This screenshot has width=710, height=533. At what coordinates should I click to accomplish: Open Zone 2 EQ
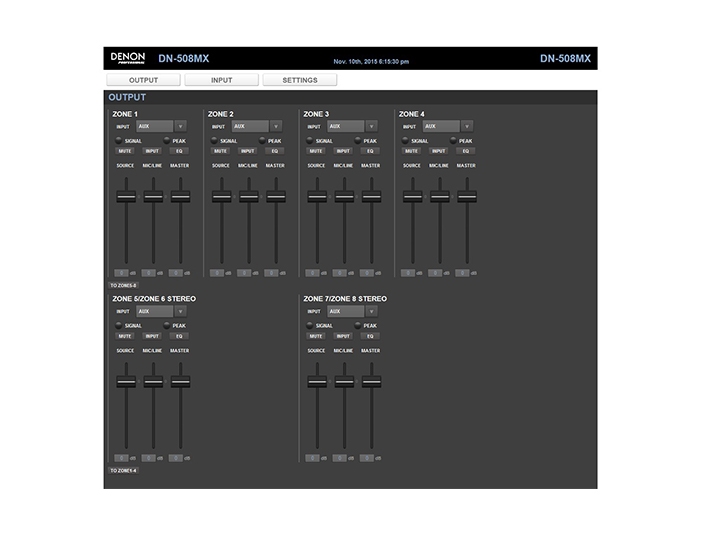click(x=275, y=151)
